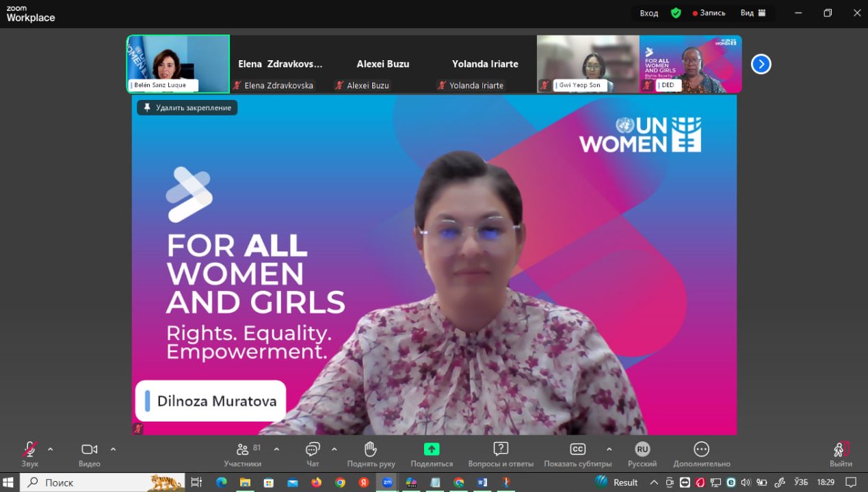Select Elena Zdravkovska participant tile
The height and width of the screenshot is (492, 868).
280,64
